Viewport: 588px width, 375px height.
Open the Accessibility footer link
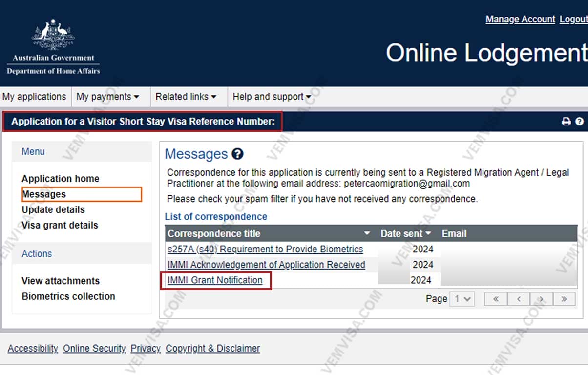click(33, 349)
